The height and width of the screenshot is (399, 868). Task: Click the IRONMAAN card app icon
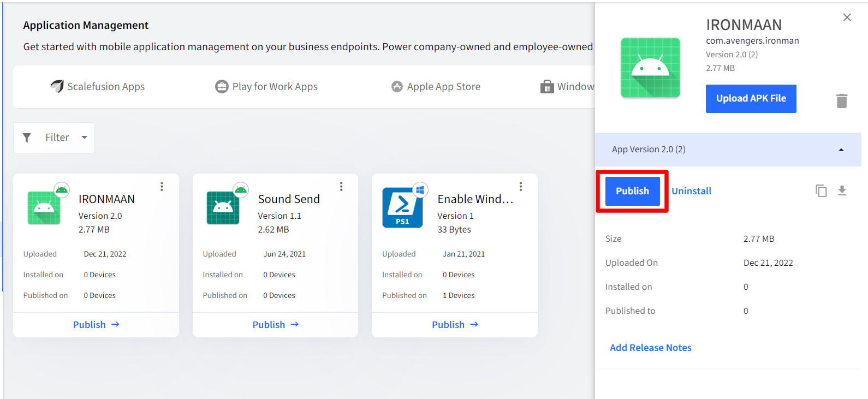[x=44, y=208]
